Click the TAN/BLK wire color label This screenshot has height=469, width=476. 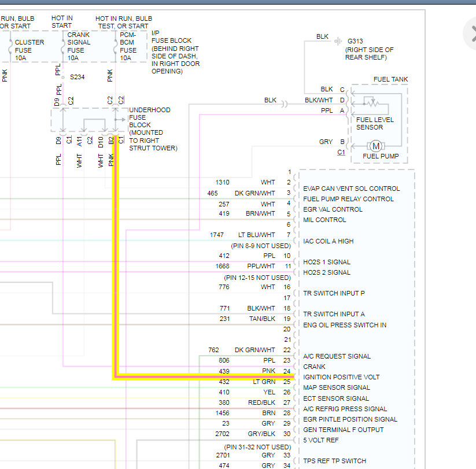coord(262,319)
